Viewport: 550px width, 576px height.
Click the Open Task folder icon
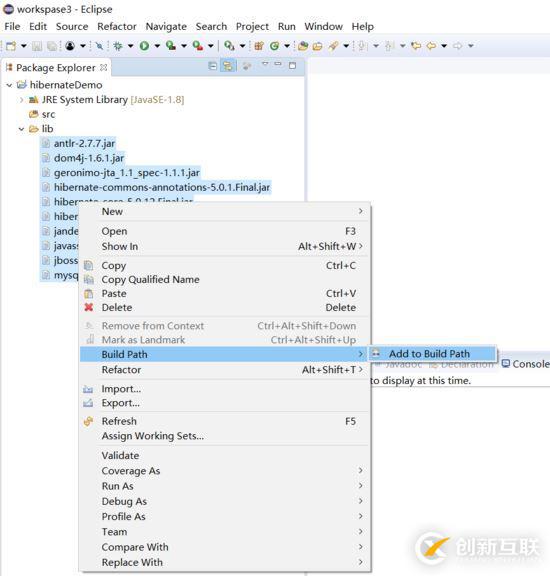pyautogui.click(x=317, y=46)
